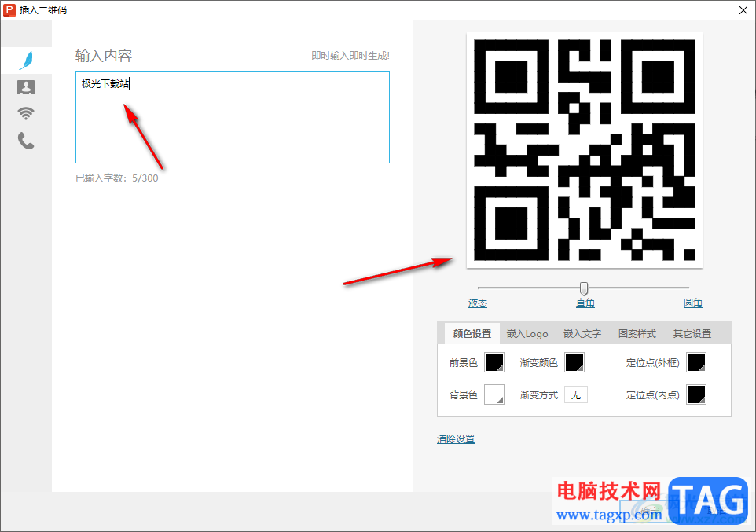Pick the 渐变颜色 color swatch

(x=574, y=363)
